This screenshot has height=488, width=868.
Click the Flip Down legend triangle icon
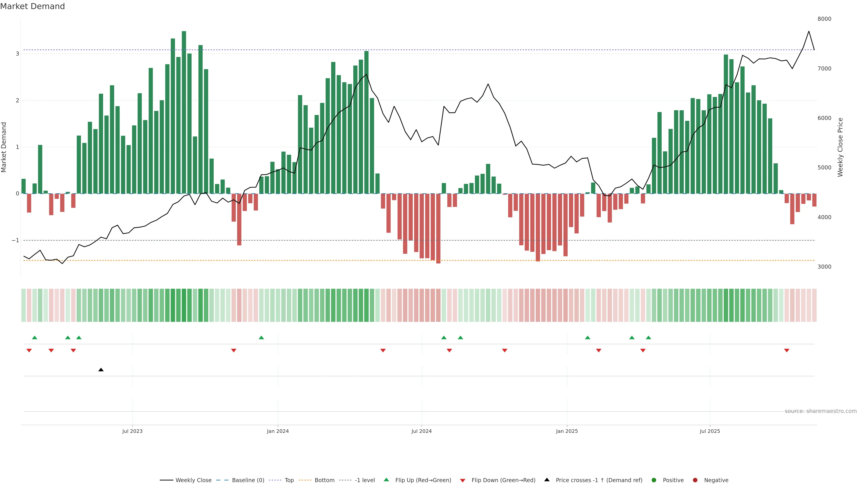pyautogui.click(x=462, y=480)
